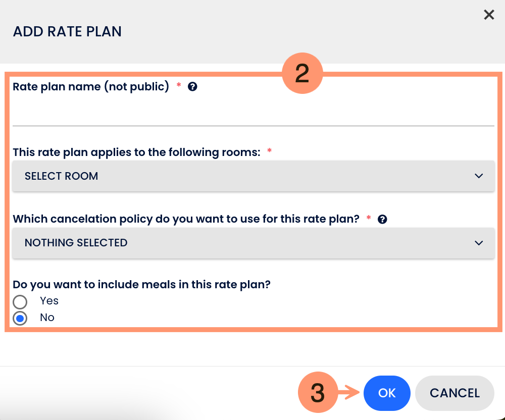Select Yes radio to include meals
This screenshot has height=420, width=505.
20,302
